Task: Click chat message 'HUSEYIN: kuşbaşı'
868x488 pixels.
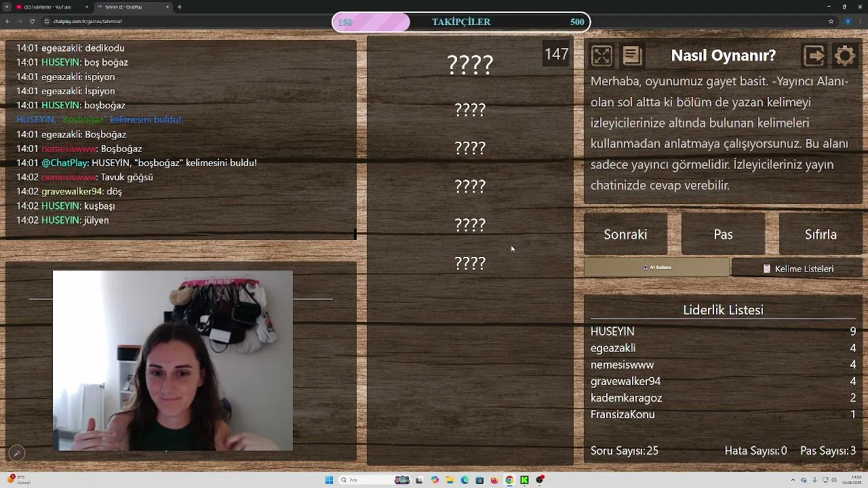Action: (66, 205)
